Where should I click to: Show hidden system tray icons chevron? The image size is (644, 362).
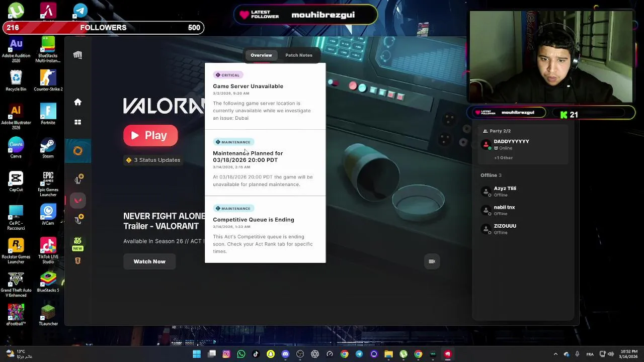[555, 354]
